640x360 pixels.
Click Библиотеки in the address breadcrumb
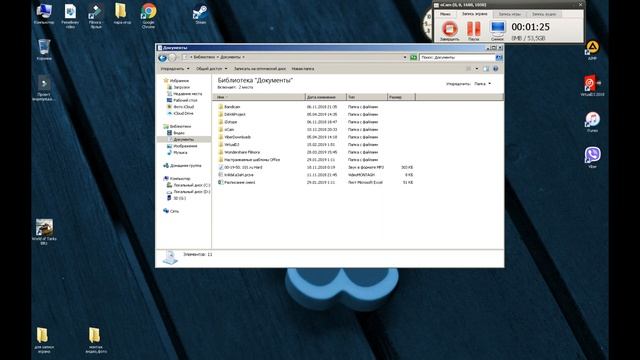point(204,57)
